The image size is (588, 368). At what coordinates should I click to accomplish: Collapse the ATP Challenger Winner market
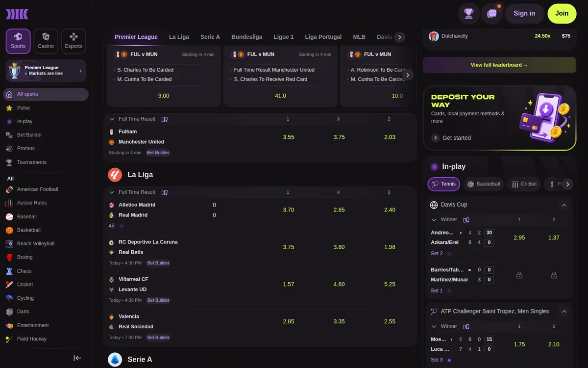[434, 326]
